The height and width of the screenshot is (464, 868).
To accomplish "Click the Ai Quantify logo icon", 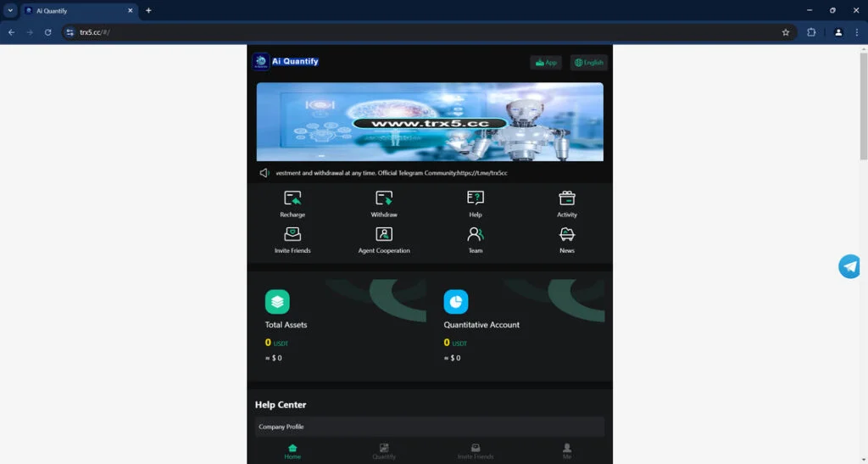I will (261, 62).
